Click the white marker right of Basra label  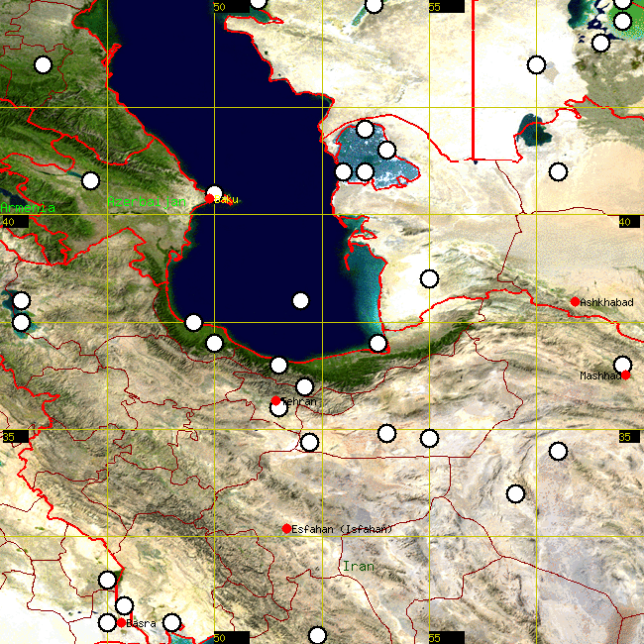click(x=171, y=622)
